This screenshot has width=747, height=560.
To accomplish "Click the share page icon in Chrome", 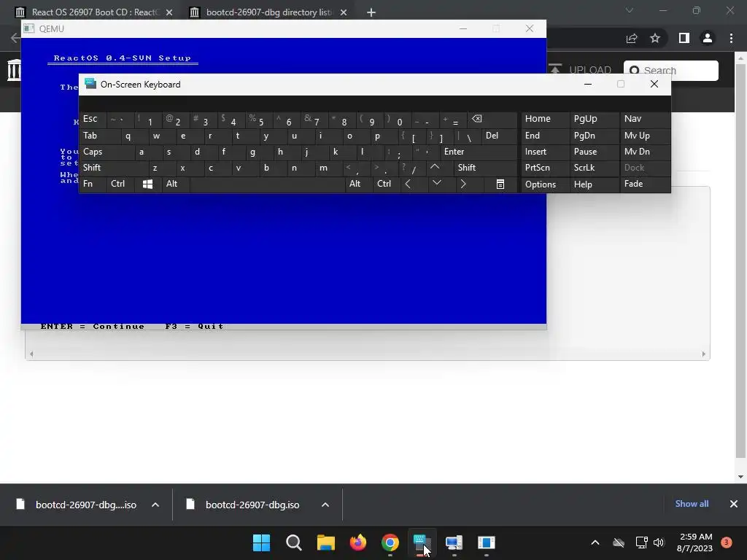I will coord(632,38).
